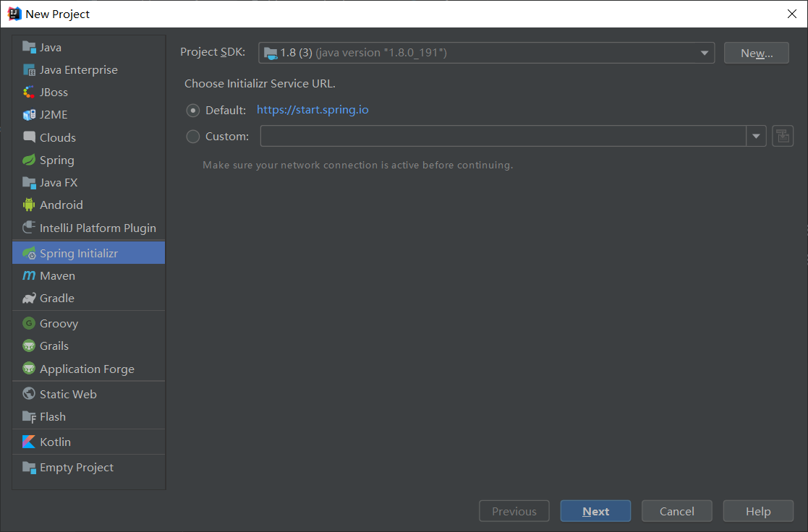Click the Static Web globe icon
Image resolution: width=808 pixels, height=532 pixels.
[29, 394]
